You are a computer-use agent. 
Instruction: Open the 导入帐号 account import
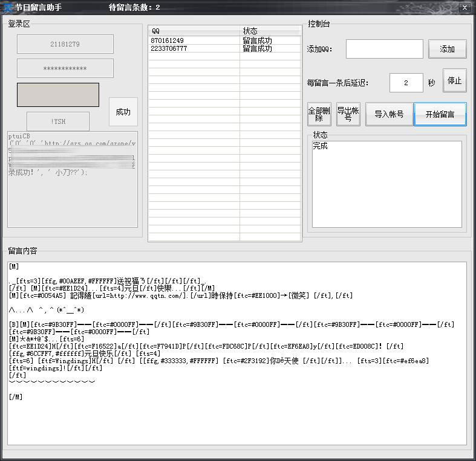pos(389,114)
